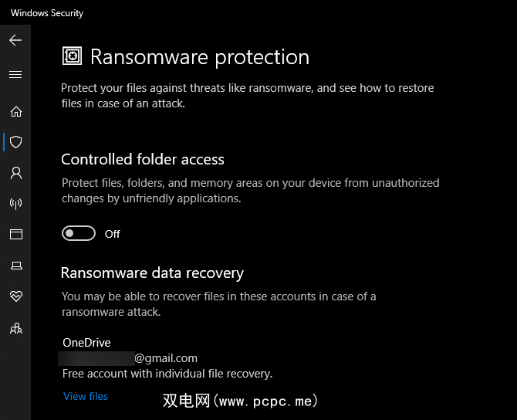The image size is (517, 420).
Task: Open Family options icon
Action: tap(15, 328)
